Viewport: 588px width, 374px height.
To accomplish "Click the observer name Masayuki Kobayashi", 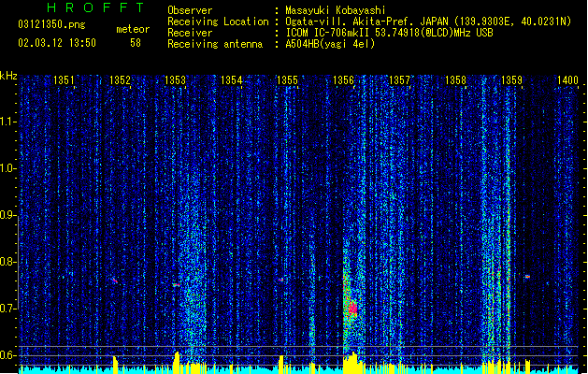I will coord(336,10).
